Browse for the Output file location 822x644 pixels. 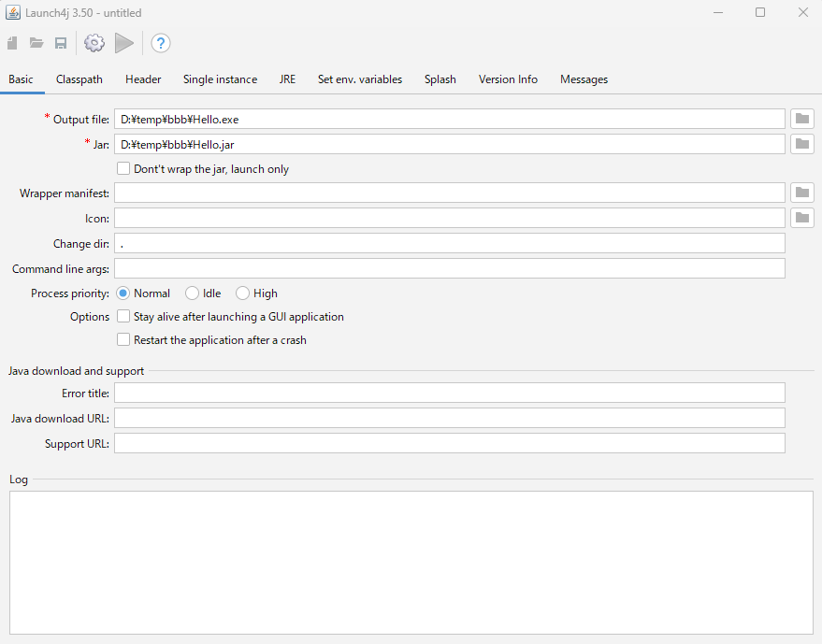[801, 118]
